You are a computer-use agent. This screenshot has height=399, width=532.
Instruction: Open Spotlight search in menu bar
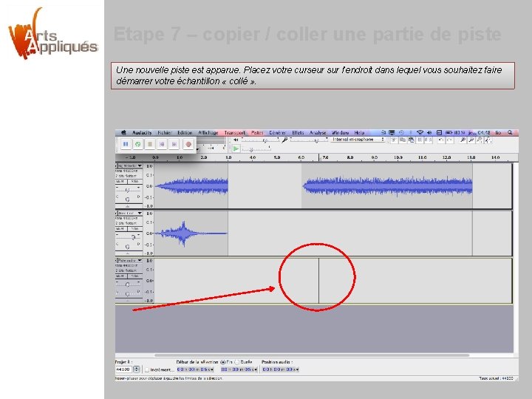tap(510, 133)
